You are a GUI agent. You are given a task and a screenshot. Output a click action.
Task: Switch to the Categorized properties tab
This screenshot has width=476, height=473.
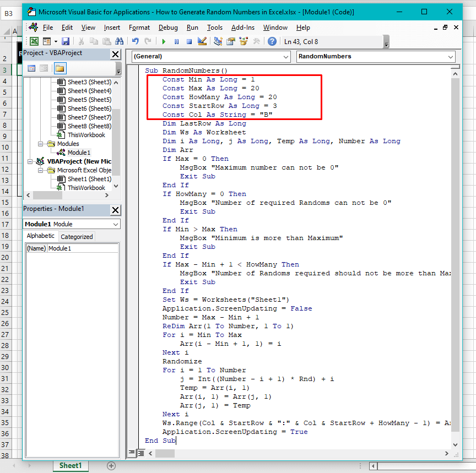coord(77,236)
